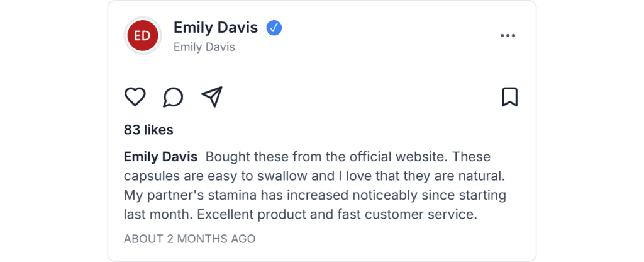The height and width of the screenshot is (262, 644).
Task: Click the gray Emily Davis subtitle
Action: click(x=204, y=47)
